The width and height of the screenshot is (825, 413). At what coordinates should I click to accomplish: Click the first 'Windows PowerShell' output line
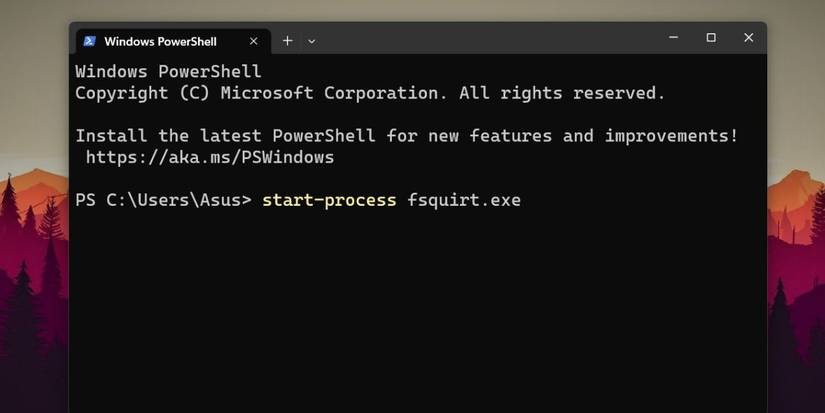point(168,72)
